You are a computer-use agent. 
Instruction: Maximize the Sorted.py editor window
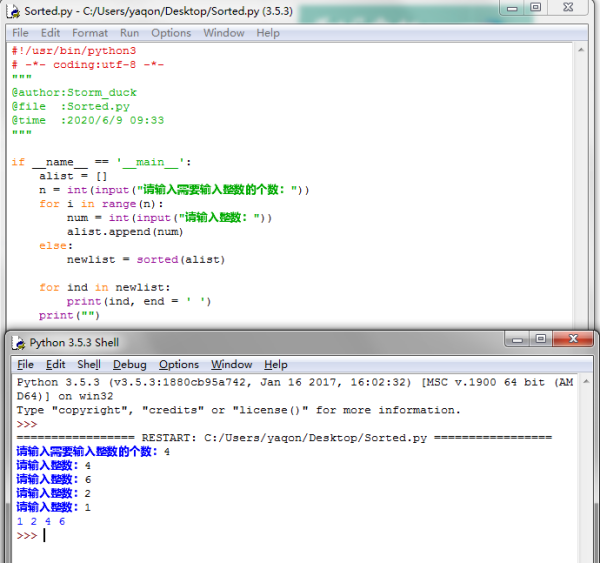536,7
